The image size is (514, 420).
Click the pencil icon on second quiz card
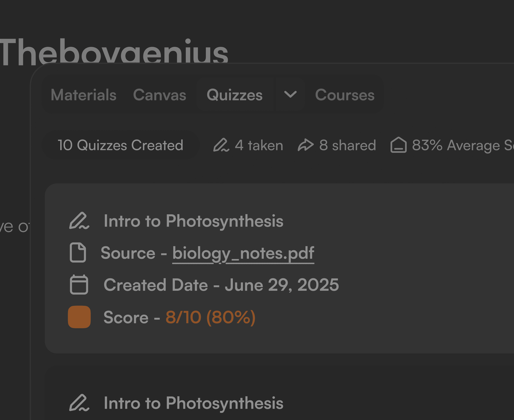coord(79,403)
